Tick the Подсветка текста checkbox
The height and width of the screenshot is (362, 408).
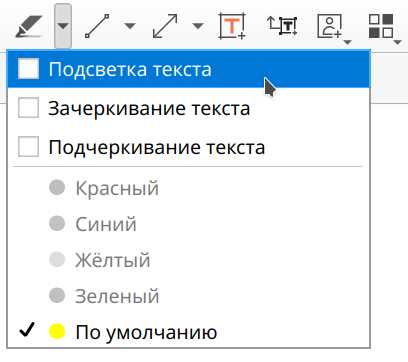pyautogui.click(x=28, y=69)
